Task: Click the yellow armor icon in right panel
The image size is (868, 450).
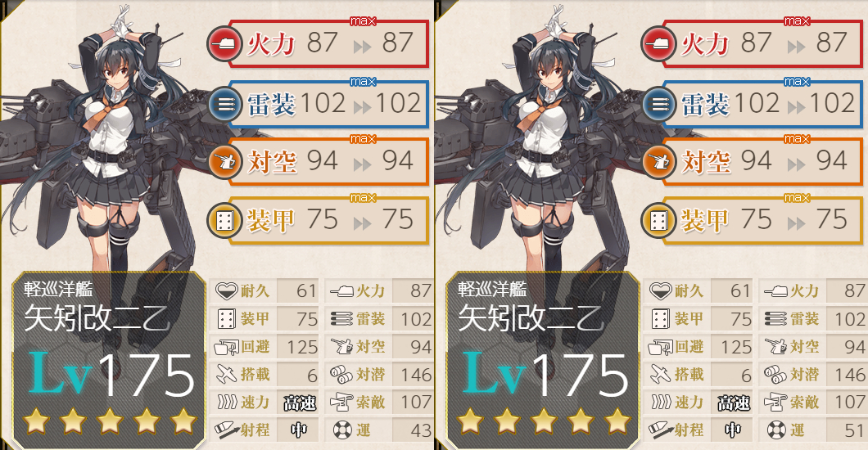Action: pyautogui.click(x=658, y=221)
